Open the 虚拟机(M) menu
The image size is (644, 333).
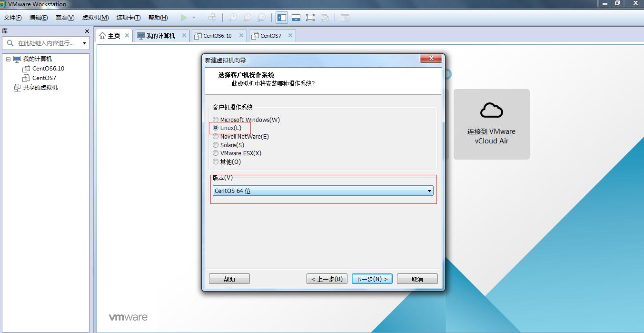click(x=96, y=18)
